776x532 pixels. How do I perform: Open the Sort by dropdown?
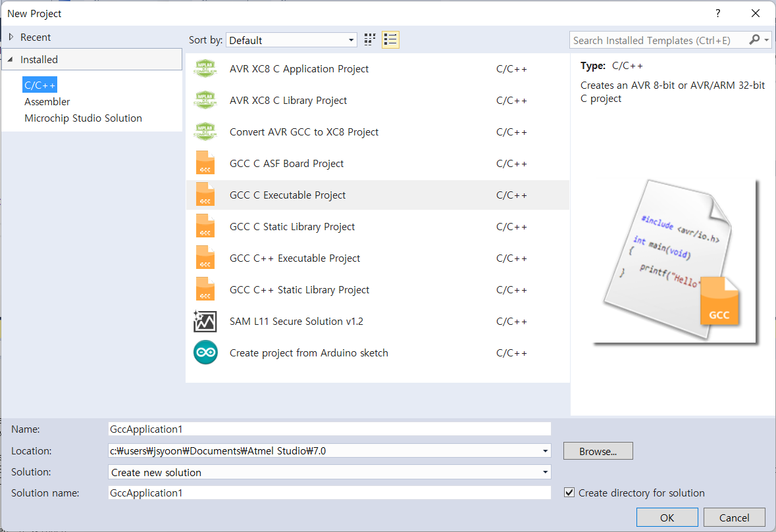pos(292,40)
